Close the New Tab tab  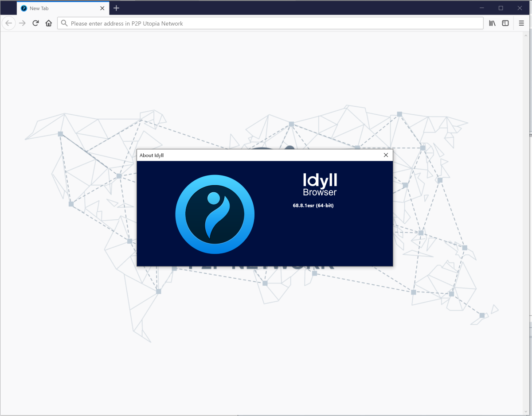[102, 8]
